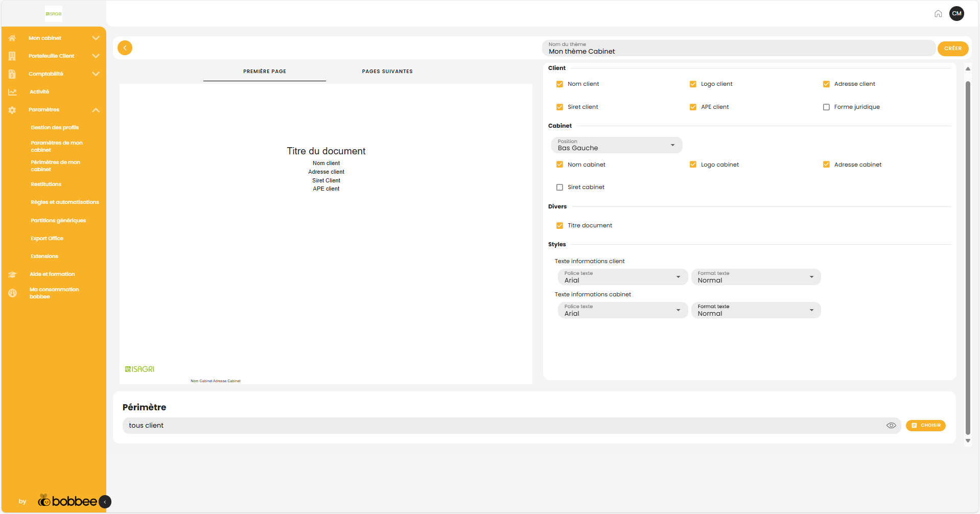Open Périmètres de mon cabinet menu item
Screen dimensions: 980x514
pos(55,166)
